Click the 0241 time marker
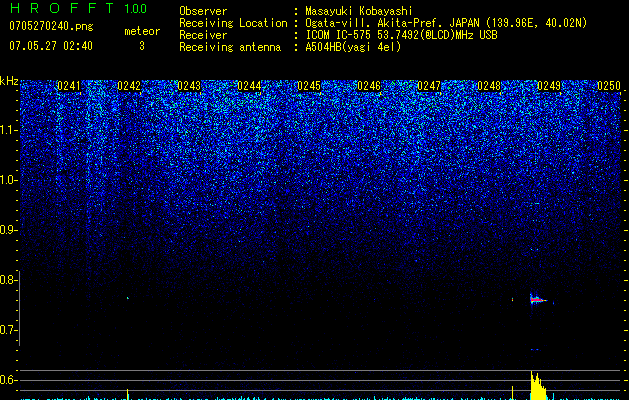This screenshot has height=400, width=629. click(69, 86)
